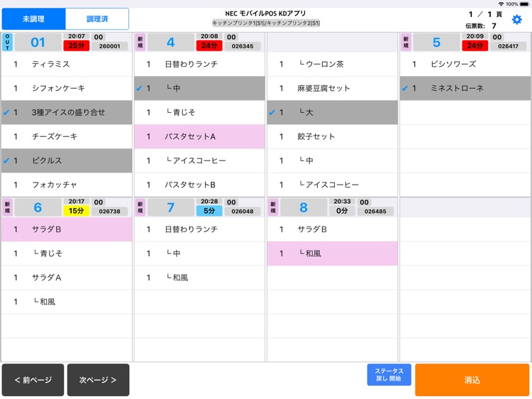Screen dimensions: 532x399
Task: Click slip number 026738
Action: [x=109, y=212]
